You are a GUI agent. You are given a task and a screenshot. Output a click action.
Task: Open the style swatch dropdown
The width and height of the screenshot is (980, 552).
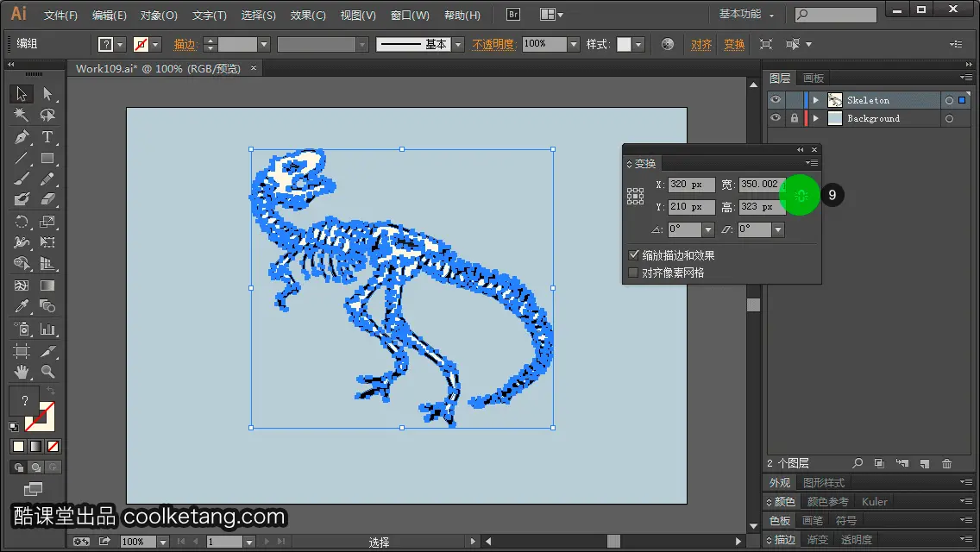[x=638, y=44]
